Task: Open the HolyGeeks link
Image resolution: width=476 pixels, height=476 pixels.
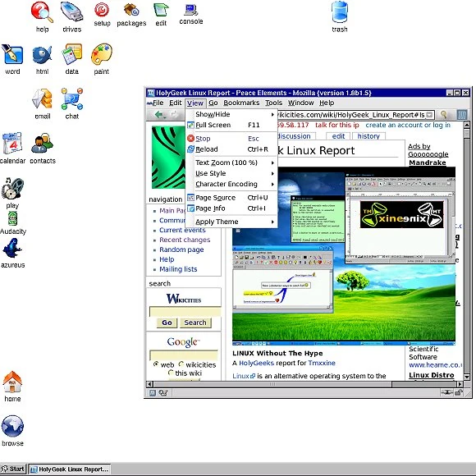Action: (256, 363)
